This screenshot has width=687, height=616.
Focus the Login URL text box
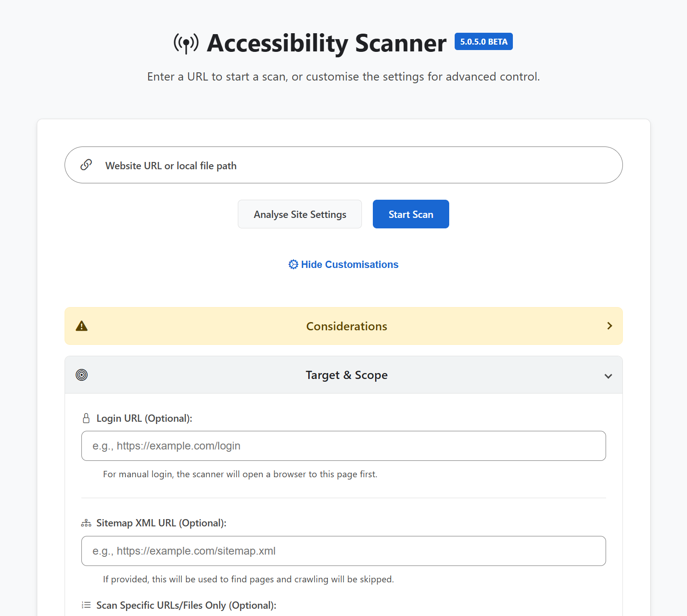(343, 446)
